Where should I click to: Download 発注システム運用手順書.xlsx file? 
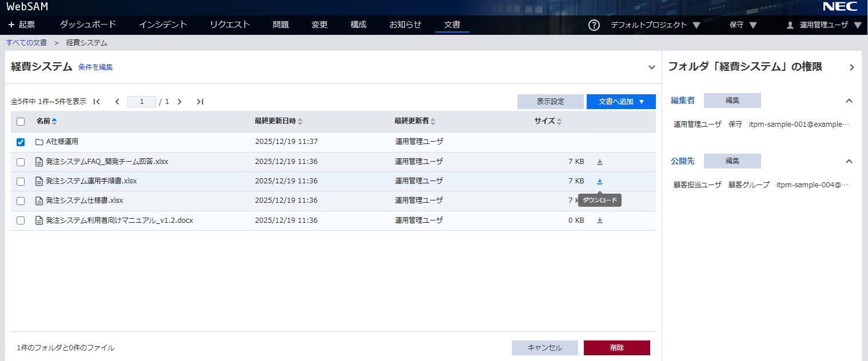pyautogui.click(x=600, y=182)
